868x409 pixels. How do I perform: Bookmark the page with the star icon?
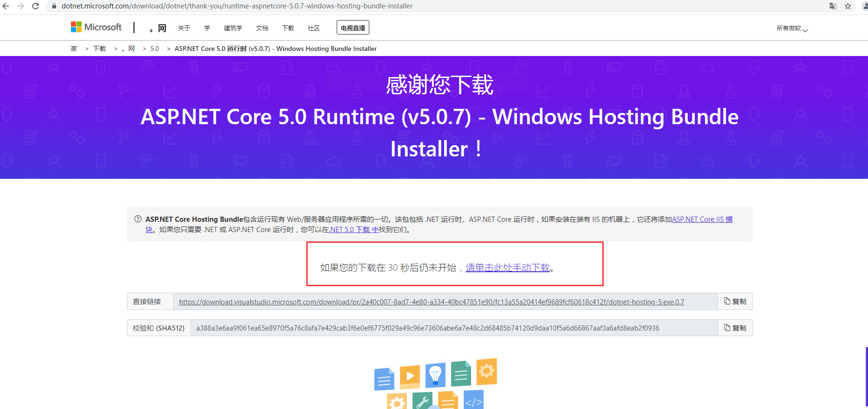tap(848, 6)
